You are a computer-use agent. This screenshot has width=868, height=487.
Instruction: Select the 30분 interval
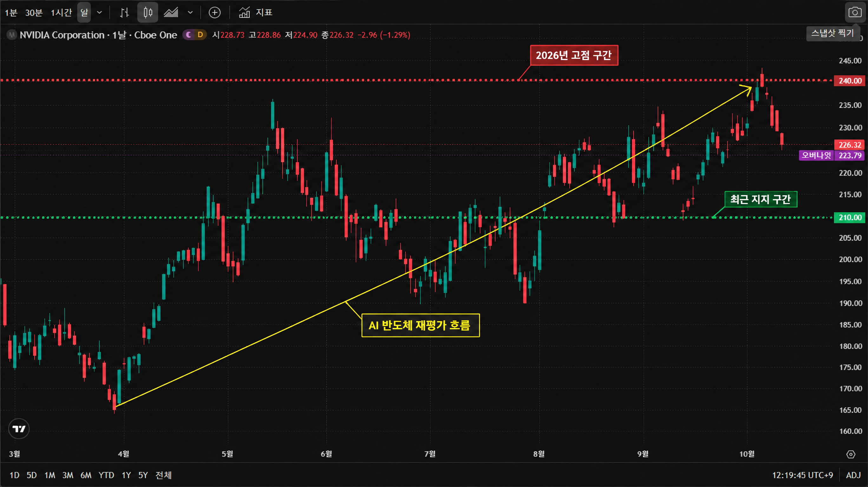[34, 13]
